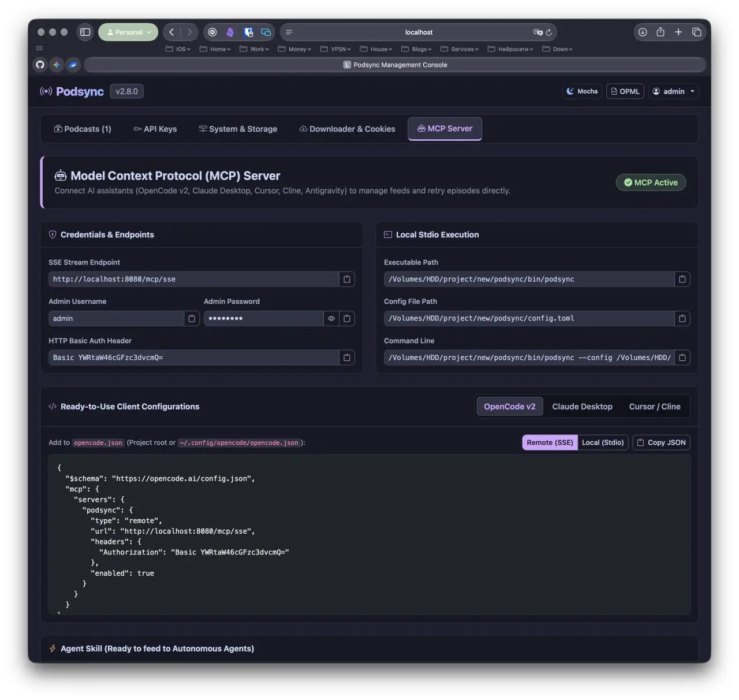Click the Copy JSON button
Image resolution: width=739 pixels, height=700 pixels.
[662, 442]
